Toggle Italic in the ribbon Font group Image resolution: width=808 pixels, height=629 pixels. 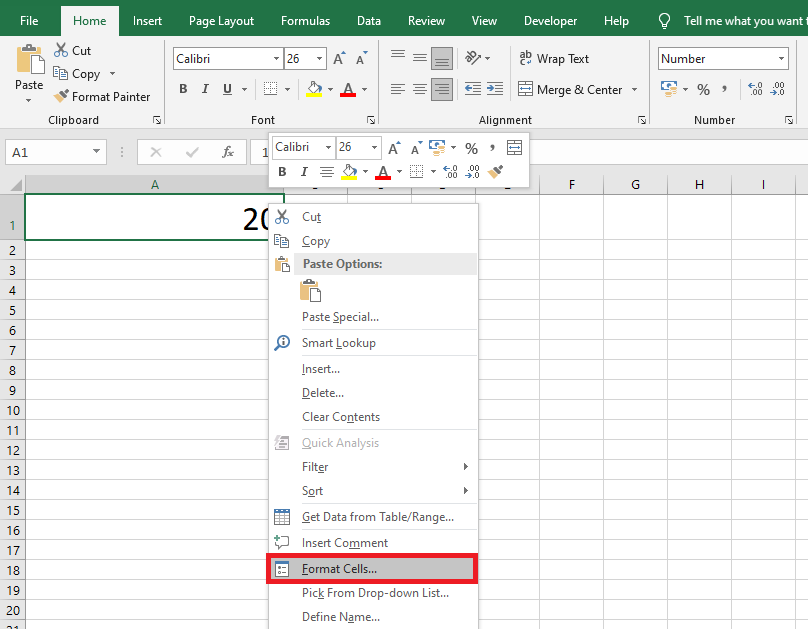point(206,89)
